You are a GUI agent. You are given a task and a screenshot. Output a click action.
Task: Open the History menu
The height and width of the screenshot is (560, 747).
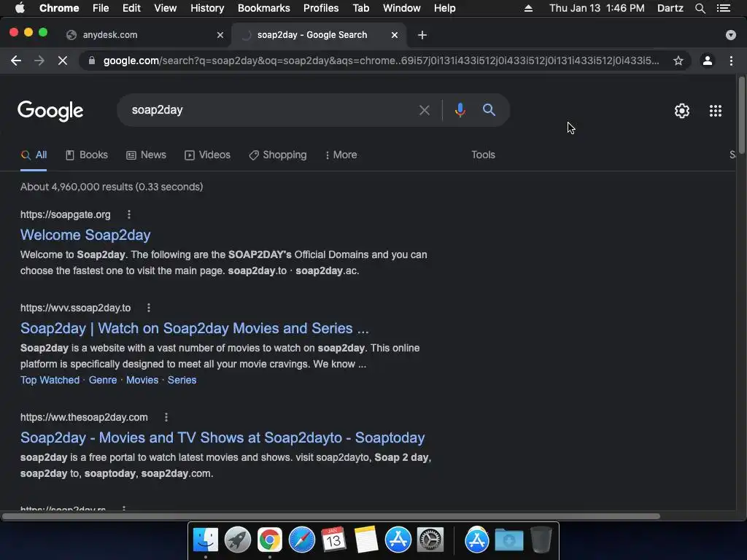pos(206,8)
